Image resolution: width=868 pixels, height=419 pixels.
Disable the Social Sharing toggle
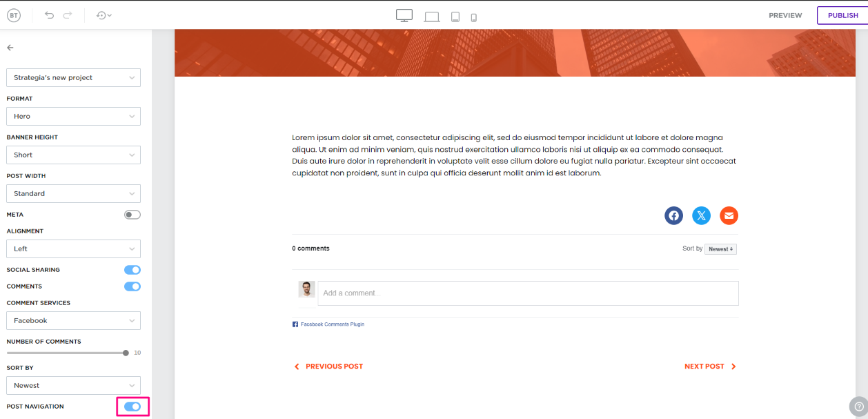point(132,270)
